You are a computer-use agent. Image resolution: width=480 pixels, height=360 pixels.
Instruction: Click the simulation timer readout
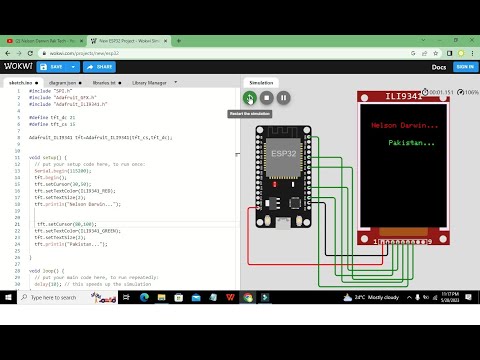[438, 92]
